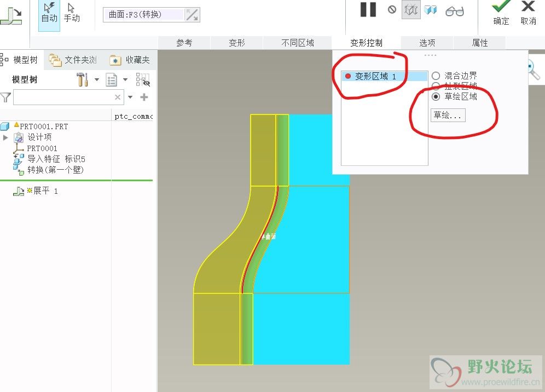This screenshot has width=545, height=392.
Task: Click the tree columns list icon
Action: point(111,79)
